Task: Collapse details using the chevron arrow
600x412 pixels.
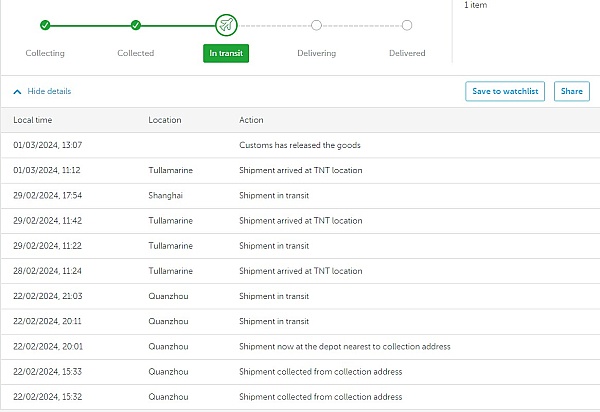Action: [17, 92]
